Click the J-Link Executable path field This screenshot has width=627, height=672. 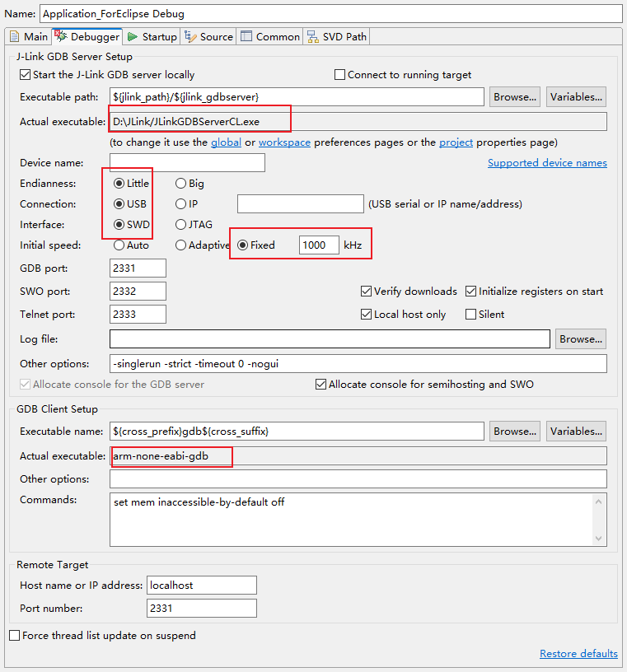[x=297, y=97]
